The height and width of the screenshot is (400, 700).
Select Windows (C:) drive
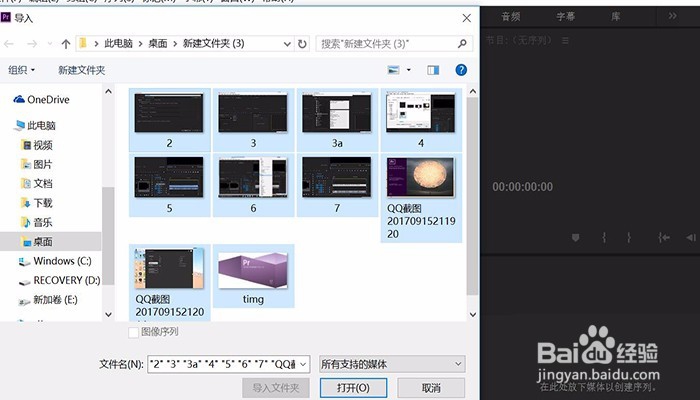54,261
